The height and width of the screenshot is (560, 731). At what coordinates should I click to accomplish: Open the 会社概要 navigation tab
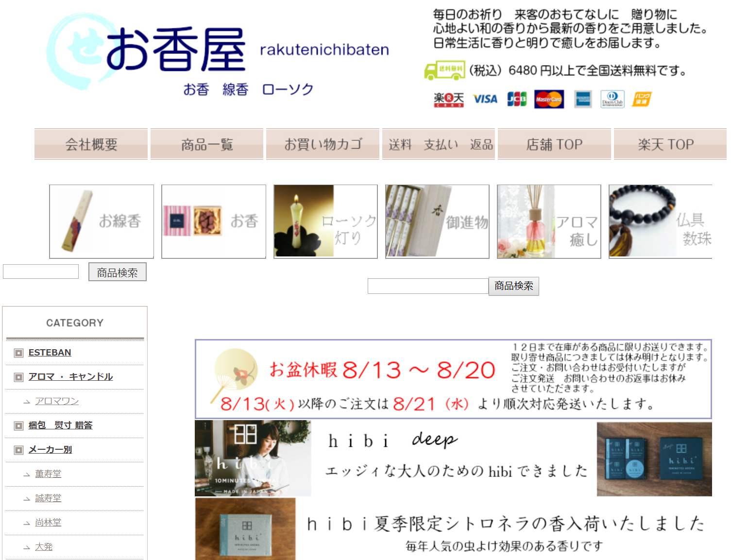click(x=91, y=144)
